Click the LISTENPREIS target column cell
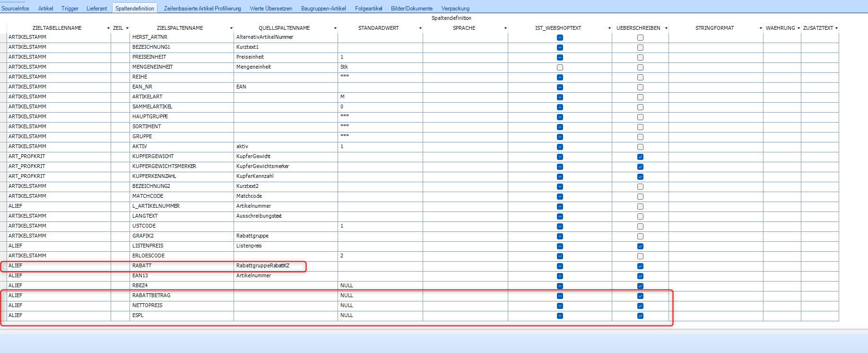This screenshot has height=353, width=868. click(148, 246)
